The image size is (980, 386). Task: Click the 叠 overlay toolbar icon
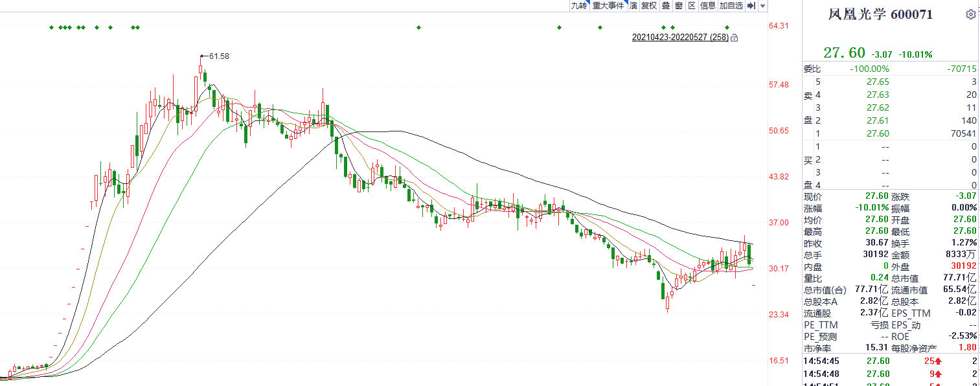(x=665, y=6)
